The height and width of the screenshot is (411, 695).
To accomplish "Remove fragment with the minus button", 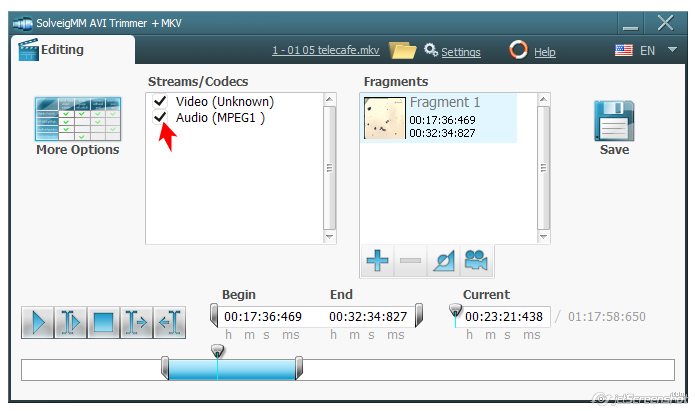I will tap(410, 260).
